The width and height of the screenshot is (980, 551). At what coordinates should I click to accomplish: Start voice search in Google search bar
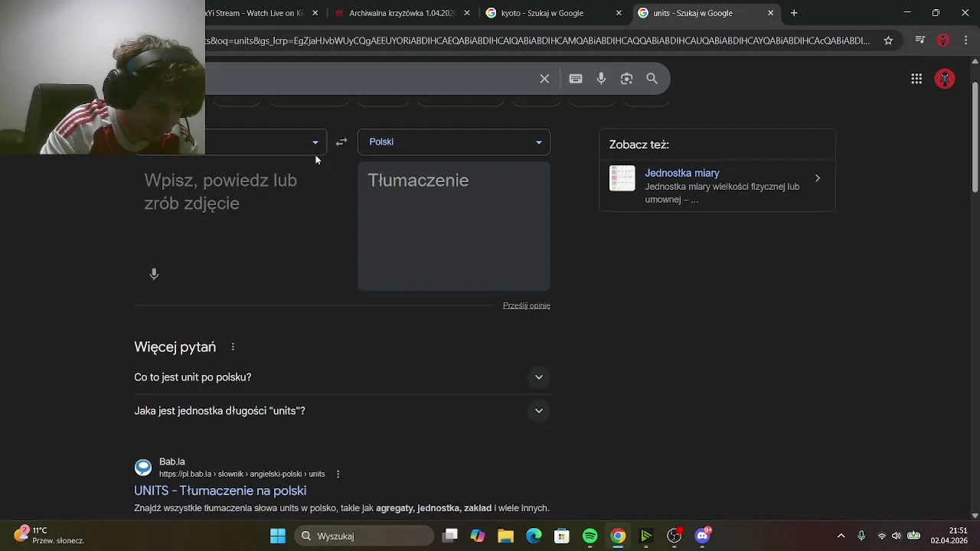(601, 78)
